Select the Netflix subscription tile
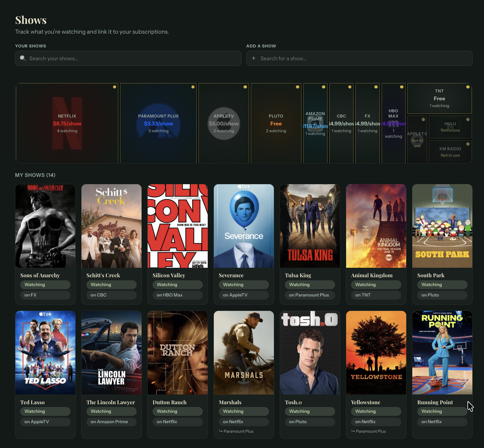The width and height of the screenshot is (484, 448). [67, 123]
